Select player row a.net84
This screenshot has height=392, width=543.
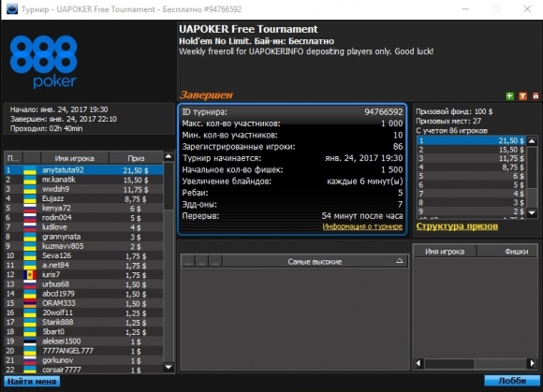pyautogui.click(x=83, y=265)
